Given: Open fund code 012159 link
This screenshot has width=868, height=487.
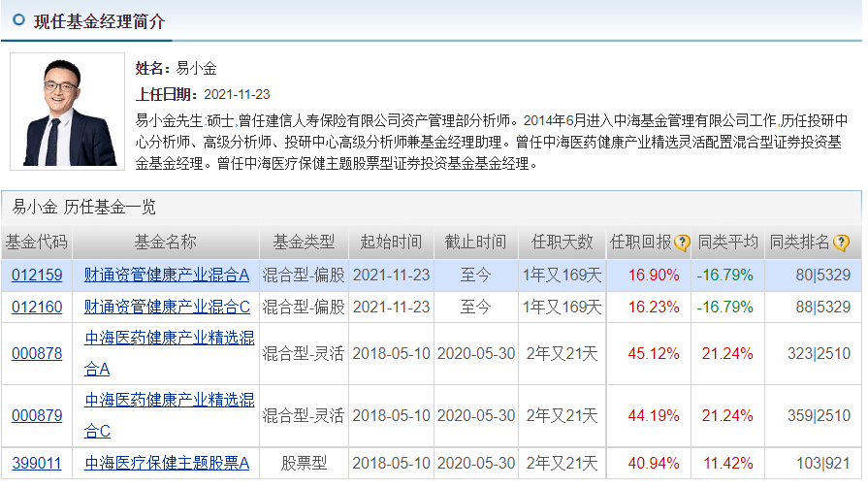Looking at the screenshot, I should click(x=37, y=276).
